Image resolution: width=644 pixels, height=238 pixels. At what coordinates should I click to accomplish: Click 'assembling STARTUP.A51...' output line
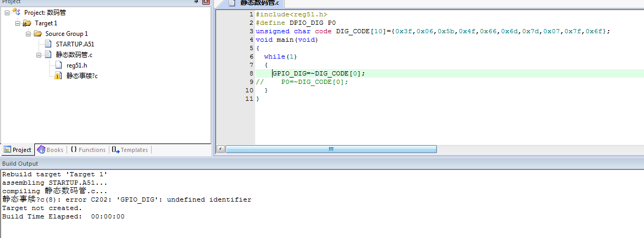coord(54,183)
